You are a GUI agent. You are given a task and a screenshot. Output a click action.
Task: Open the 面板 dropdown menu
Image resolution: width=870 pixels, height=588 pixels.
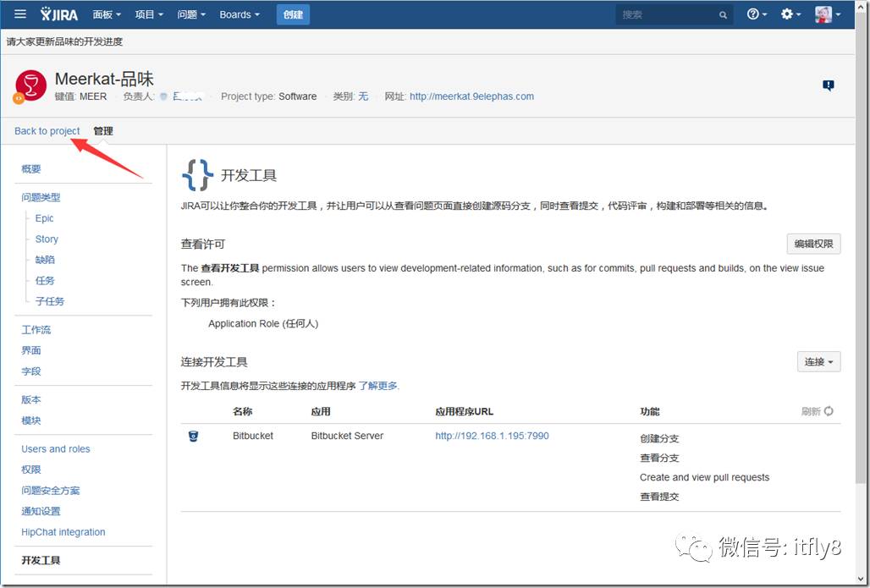click(x=107, y=14)
